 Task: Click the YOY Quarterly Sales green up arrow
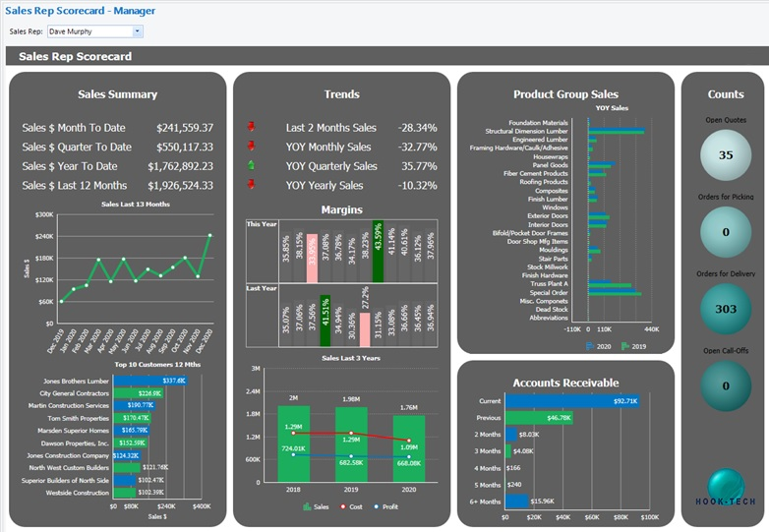coord(251,165)
